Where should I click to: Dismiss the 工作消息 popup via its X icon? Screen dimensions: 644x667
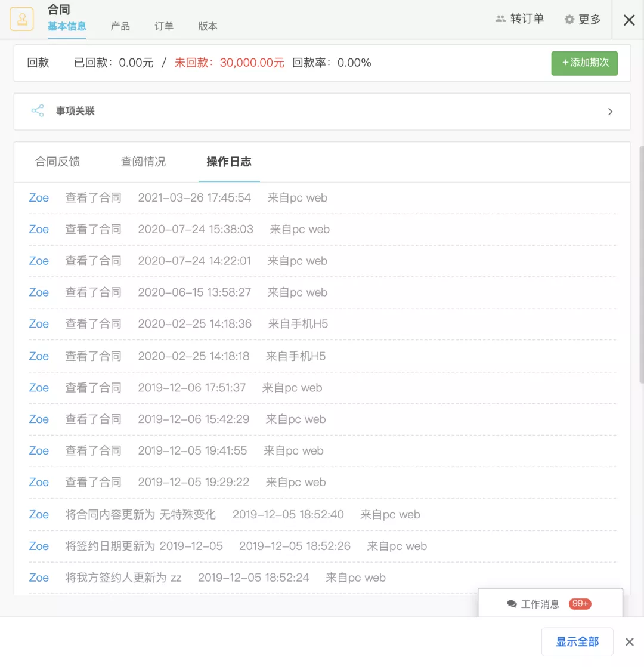[x=630, y=641]
